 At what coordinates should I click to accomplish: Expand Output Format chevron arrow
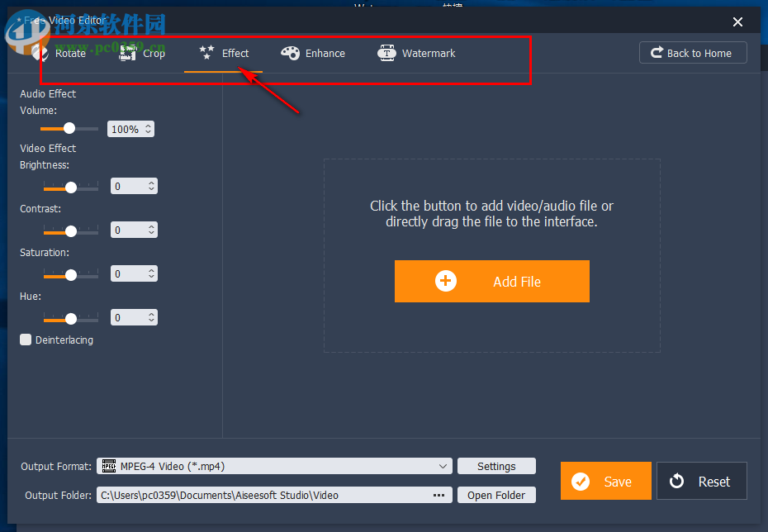tap(443, 466)
